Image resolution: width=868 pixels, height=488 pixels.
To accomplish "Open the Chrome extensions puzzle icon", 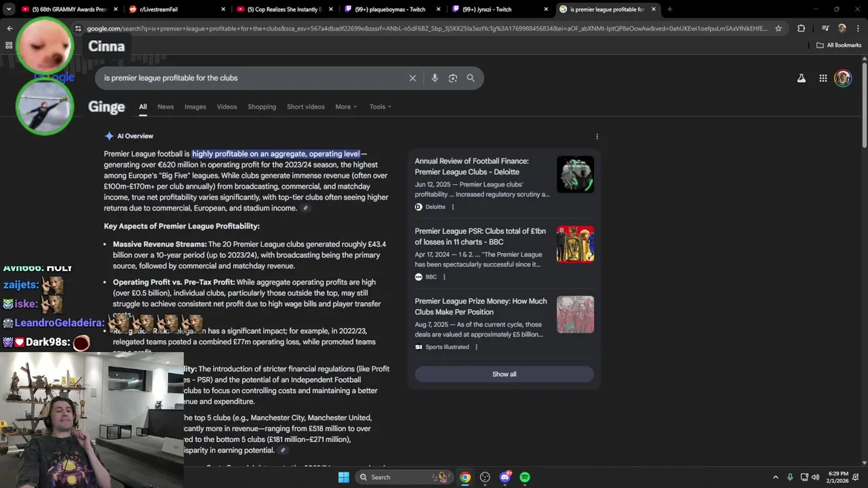I will (802, 28).
